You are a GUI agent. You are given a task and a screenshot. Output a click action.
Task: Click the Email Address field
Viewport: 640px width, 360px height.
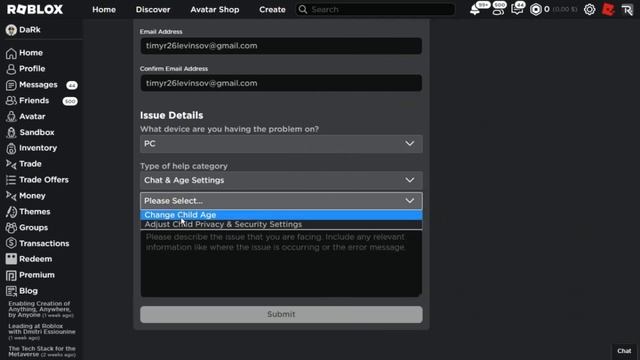tap(281, 46)
